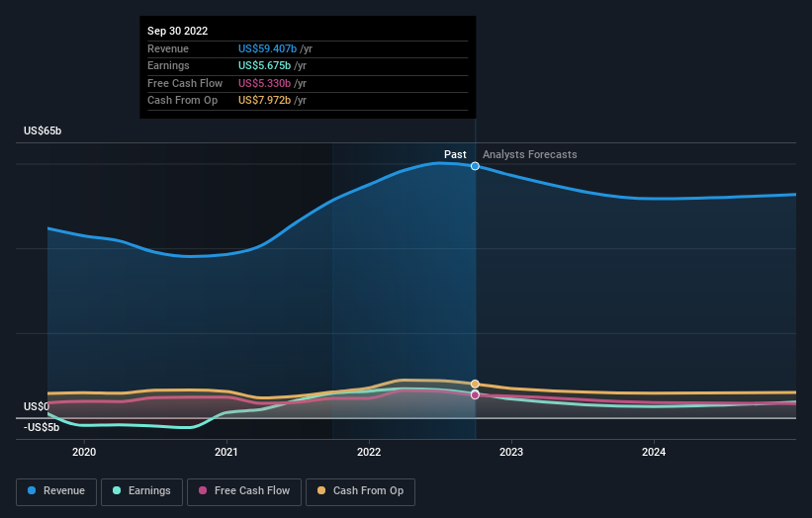This screenshot has width=812, height=518.
Task: Click the Free Cash Flow value US$5.330b
Action: click(264, 83)
